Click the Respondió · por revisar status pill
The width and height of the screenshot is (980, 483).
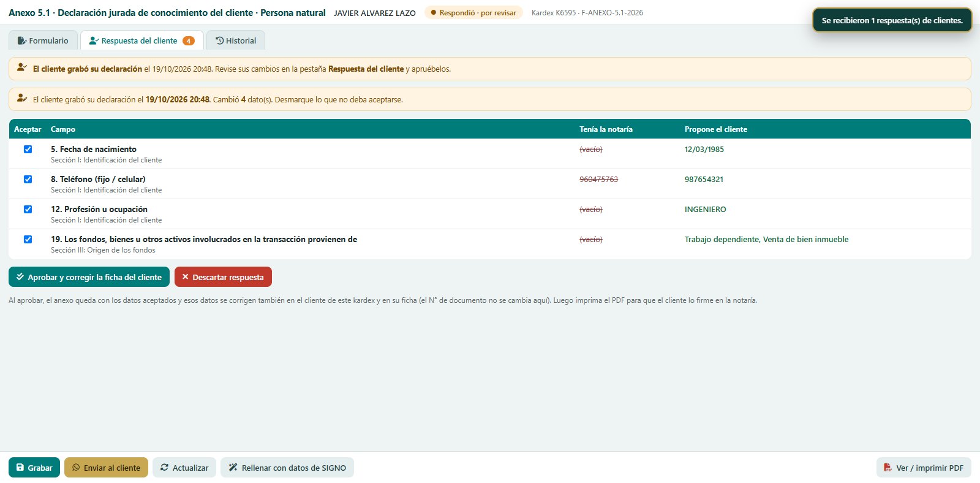pos(473,13)
